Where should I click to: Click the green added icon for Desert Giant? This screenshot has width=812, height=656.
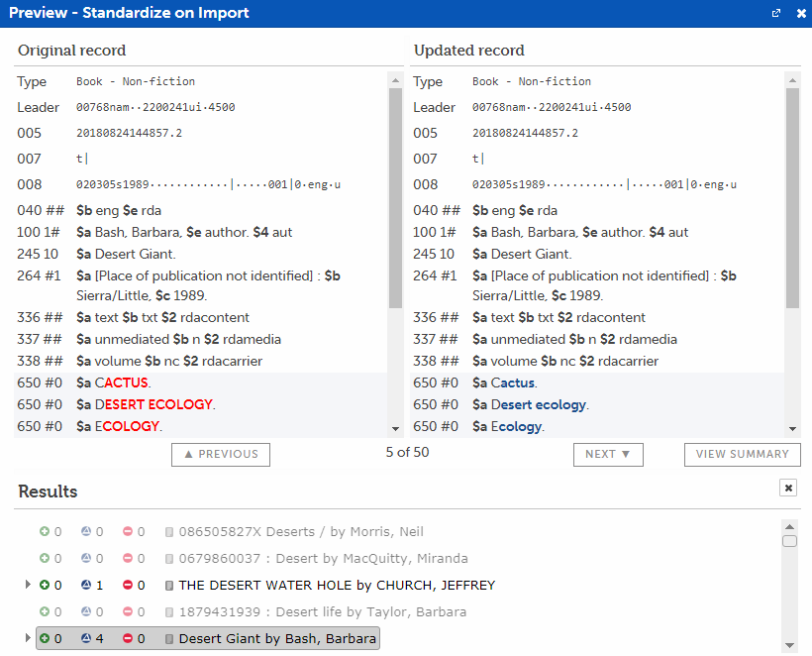[x=45, y=639]
